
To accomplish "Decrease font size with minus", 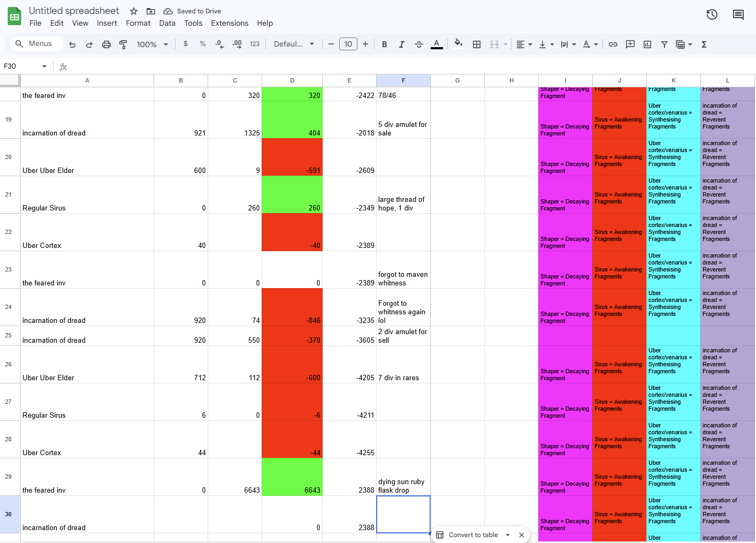I will point(331,44).
